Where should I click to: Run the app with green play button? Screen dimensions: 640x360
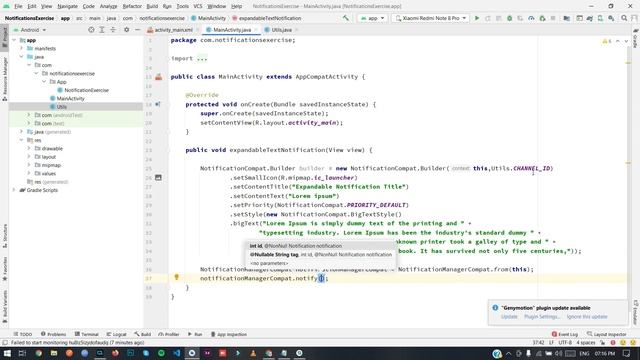[476, 18]
